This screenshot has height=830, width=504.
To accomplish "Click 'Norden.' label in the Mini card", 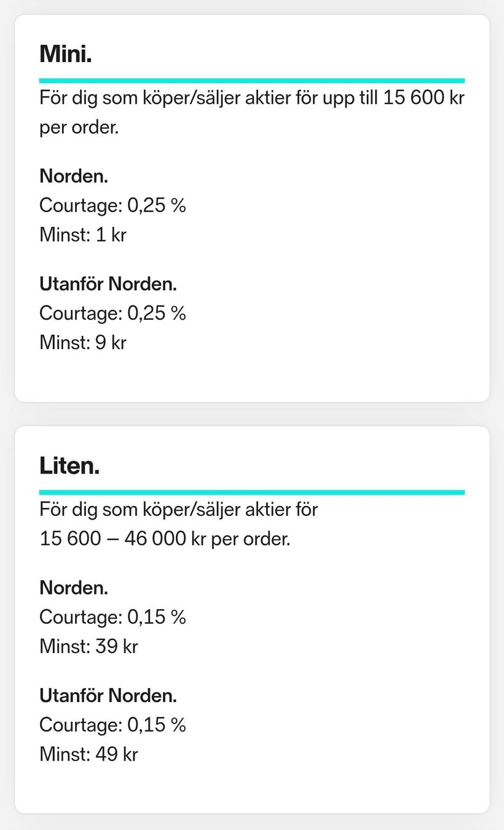I will [74, 176].
